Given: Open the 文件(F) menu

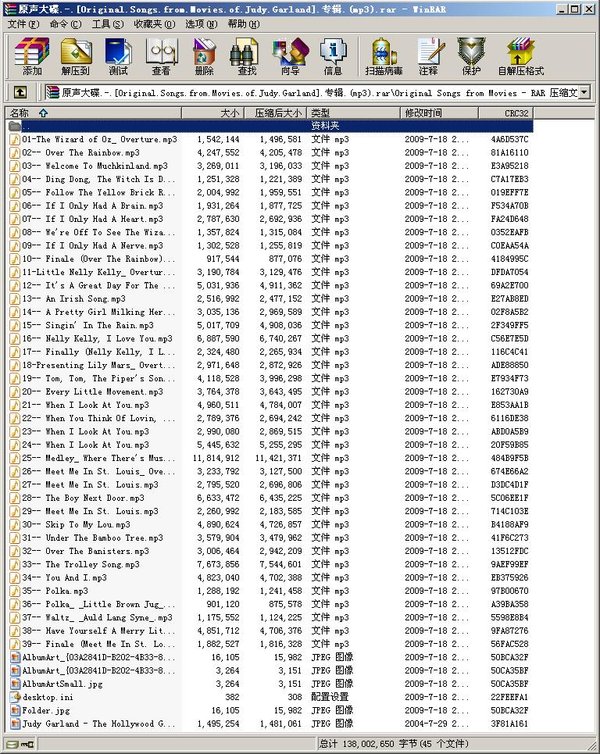Looking at the screenshot, I should 23,24.
